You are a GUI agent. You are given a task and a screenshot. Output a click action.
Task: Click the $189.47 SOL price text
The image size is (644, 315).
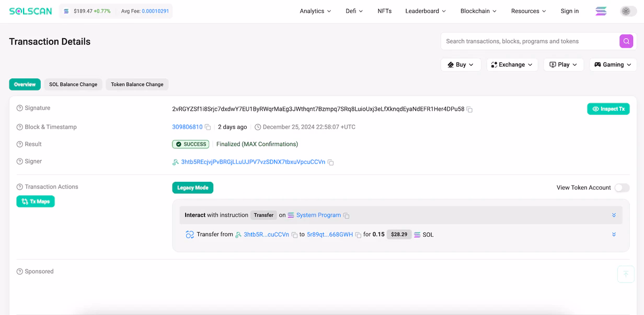click(83, 11)
